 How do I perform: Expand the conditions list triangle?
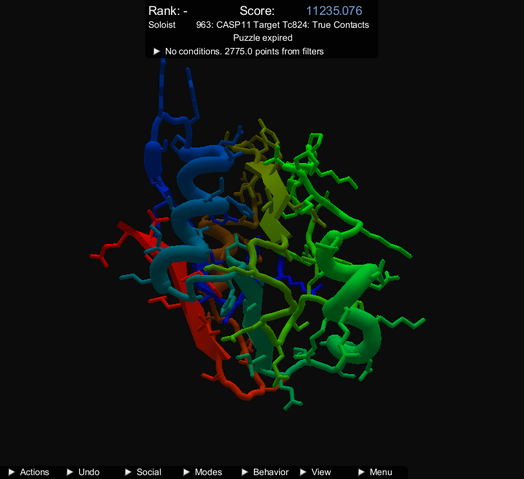click(156, 51)
